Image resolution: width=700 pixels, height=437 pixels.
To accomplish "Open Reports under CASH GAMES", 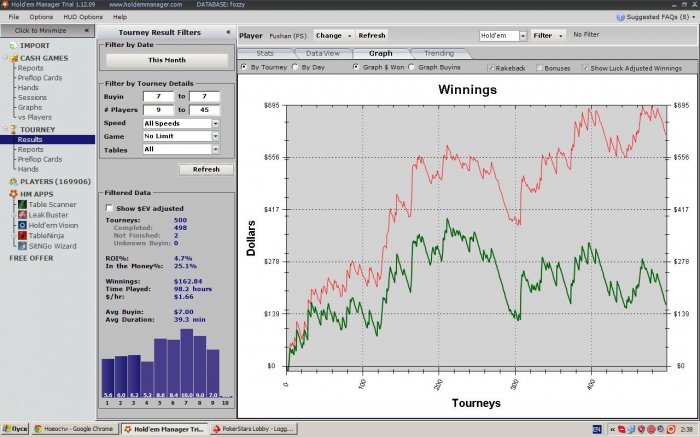I will pyautogui.click(x=30, y=68).
